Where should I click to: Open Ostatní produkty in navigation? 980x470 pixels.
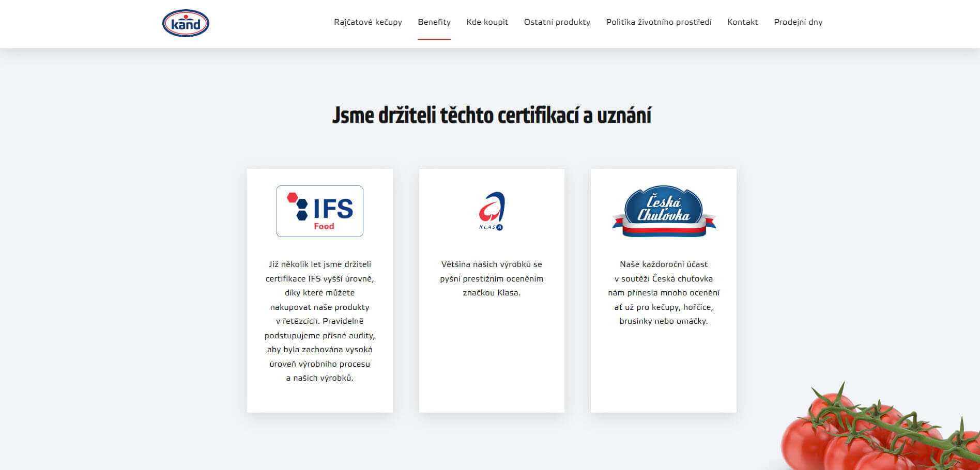point(557,22)
